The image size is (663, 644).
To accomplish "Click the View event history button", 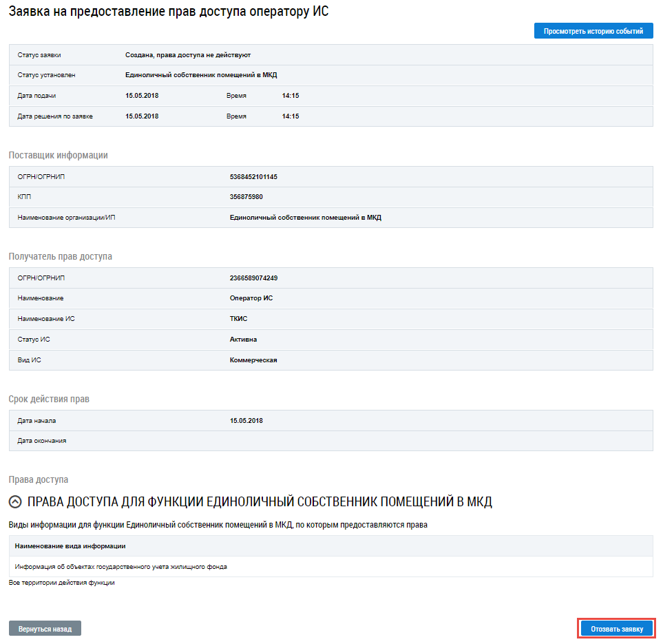I will click(593, 31).
